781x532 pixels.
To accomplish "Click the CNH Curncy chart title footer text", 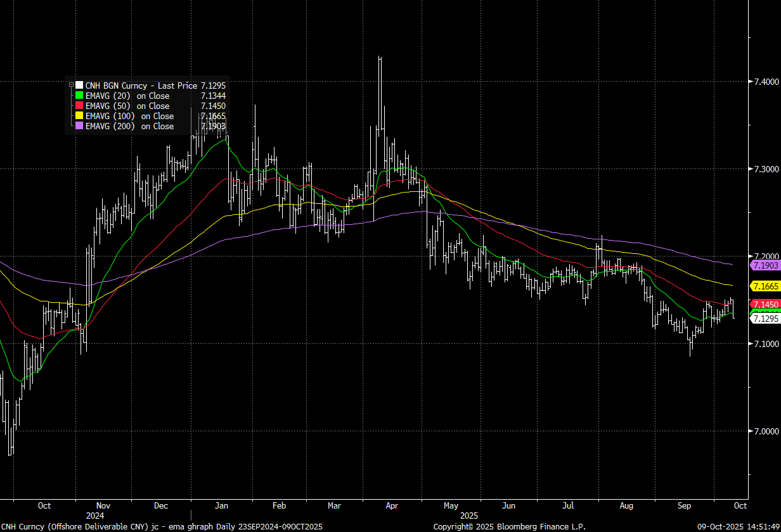I will pos(162,526).
